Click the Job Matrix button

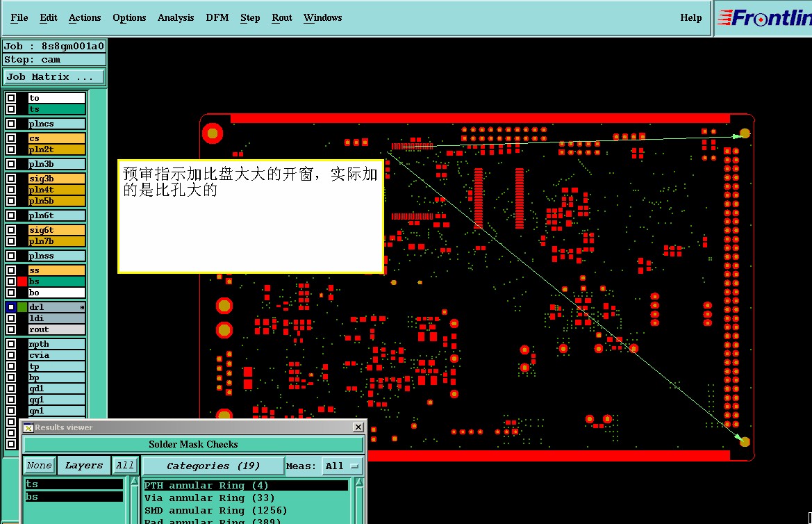[x=54, y=76]
